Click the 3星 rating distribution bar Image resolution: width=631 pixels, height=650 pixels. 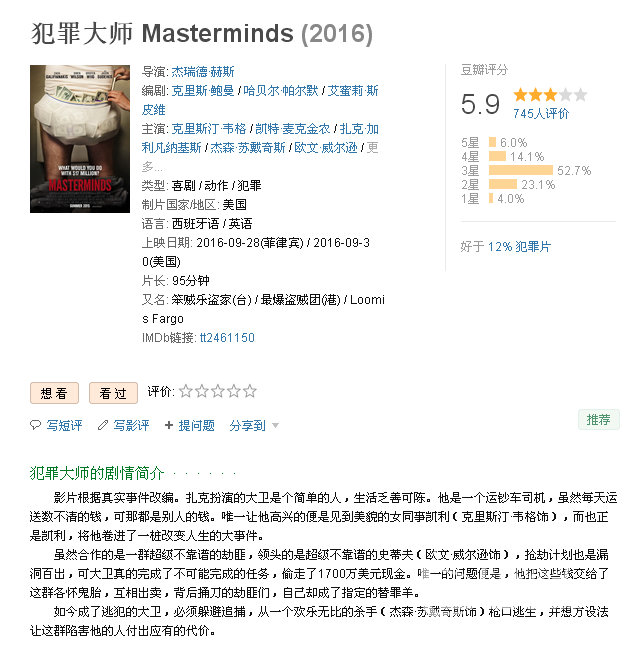[521, 170]
